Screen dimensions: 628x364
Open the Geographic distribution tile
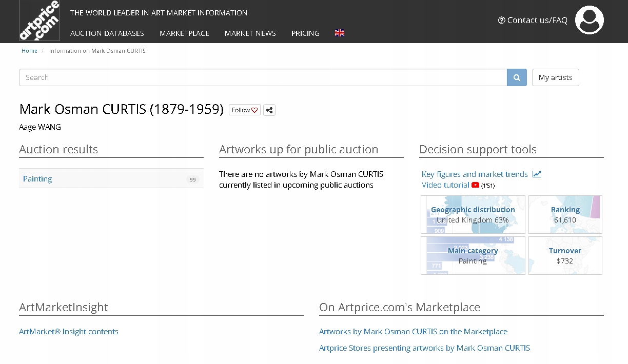[x=473, y=214]
